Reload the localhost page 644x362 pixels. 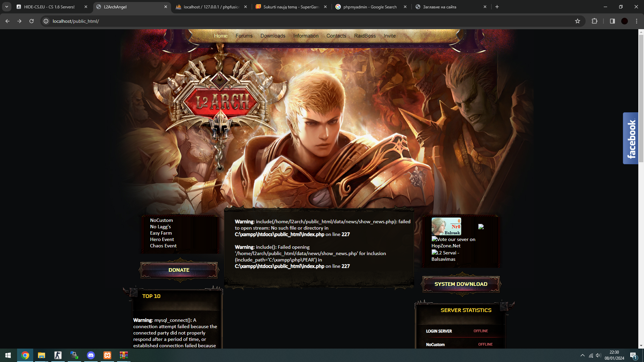32,21
